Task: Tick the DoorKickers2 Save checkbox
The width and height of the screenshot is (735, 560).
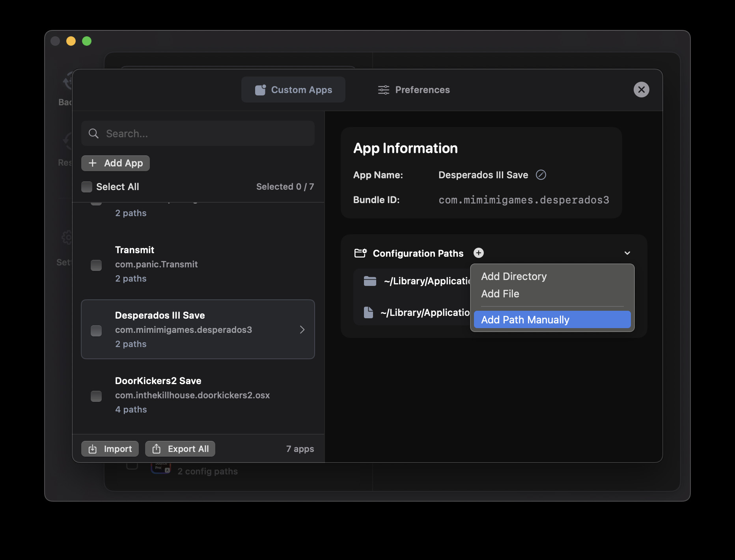Action: click(96, 396)
